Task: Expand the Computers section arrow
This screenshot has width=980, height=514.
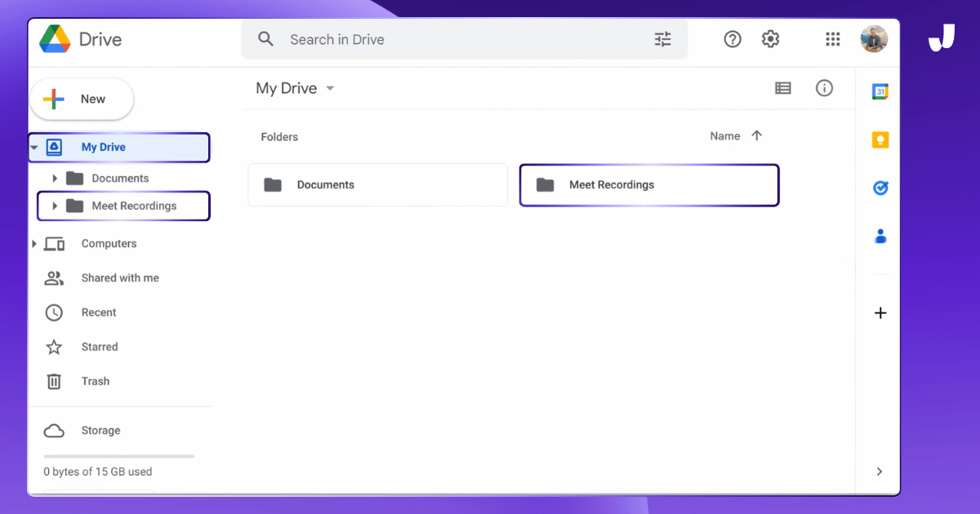Action: coord(34,244)
